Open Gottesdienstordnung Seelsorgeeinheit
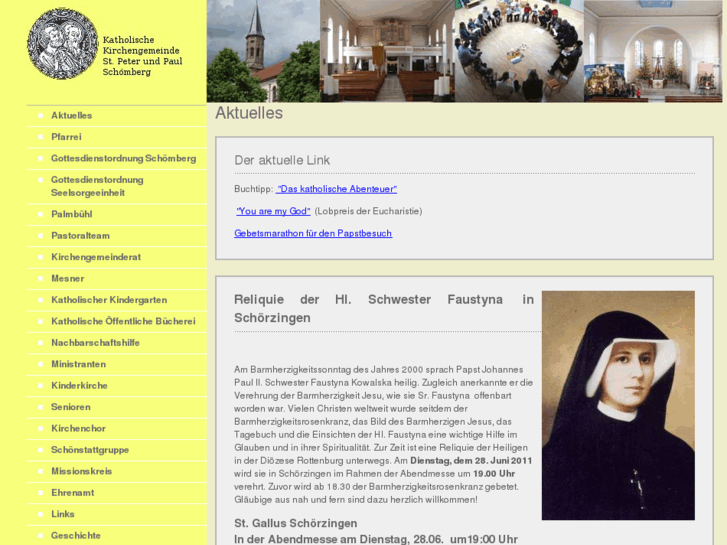Image resolution: width=727 pixels, height=545 pixels. pos(97,186)
